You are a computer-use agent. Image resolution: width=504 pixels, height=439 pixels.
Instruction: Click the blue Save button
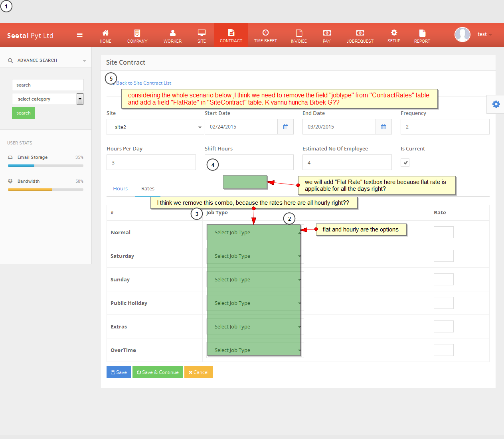point(119,372)
